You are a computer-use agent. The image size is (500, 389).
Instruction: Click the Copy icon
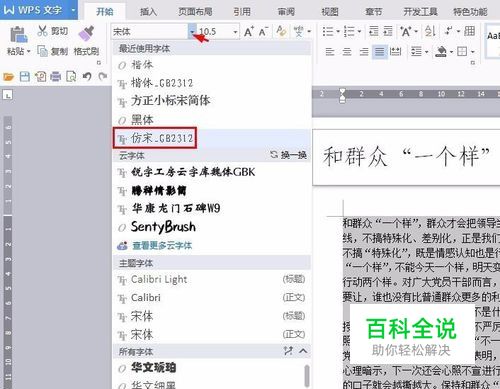click(43, 51)
